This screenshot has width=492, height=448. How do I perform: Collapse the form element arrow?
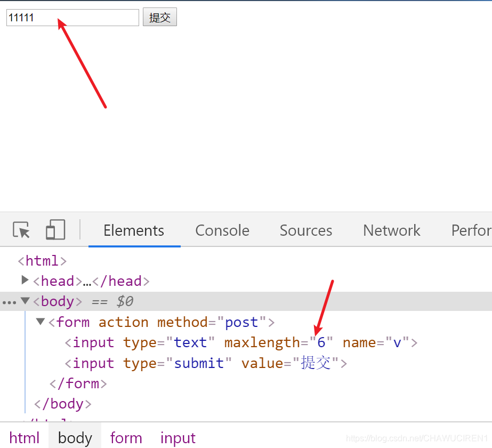40,321
